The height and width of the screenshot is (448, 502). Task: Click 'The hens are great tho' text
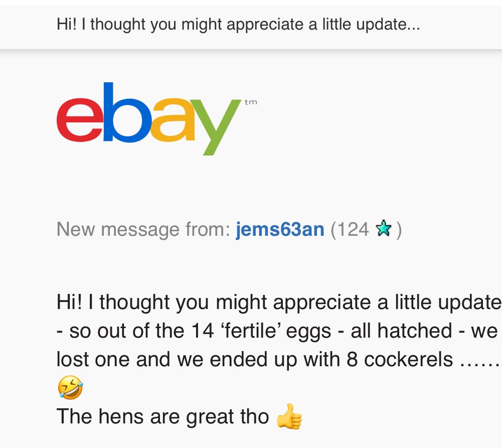(x=163, y=416)
